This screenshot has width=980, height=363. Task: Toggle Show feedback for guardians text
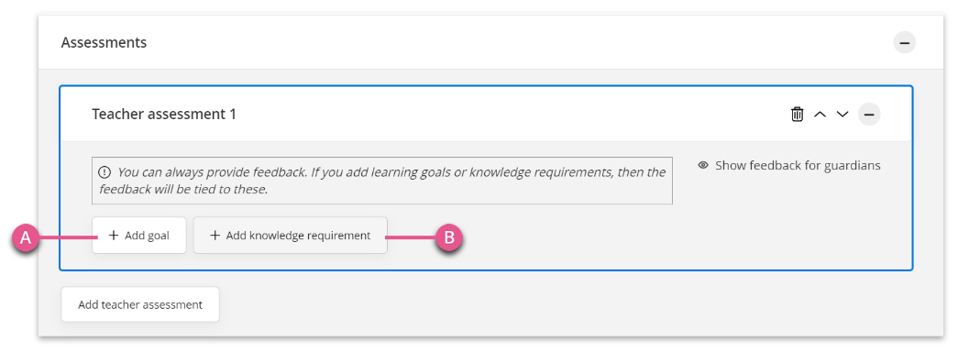click(x=798, y=166)
